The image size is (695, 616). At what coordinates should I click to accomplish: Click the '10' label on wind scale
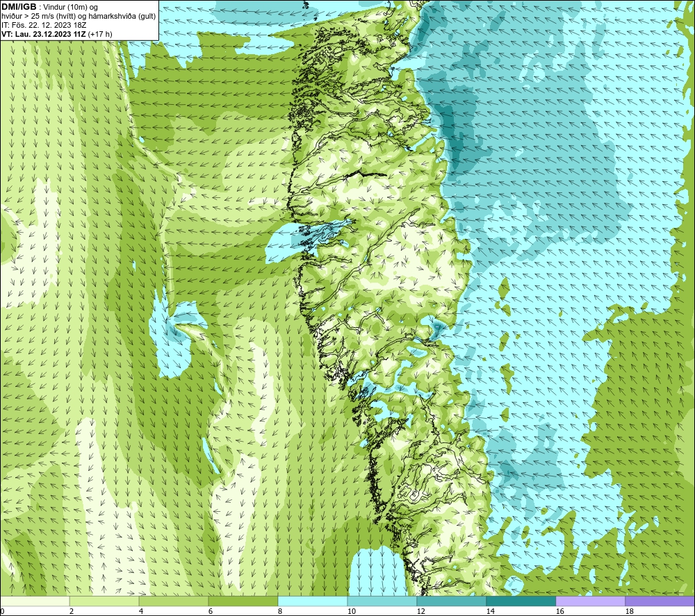[352, 612]
